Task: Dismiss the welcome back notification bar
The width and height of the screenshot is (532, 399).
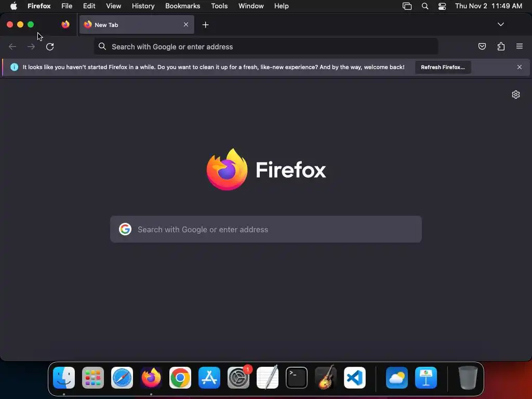Action: [520, 67]
